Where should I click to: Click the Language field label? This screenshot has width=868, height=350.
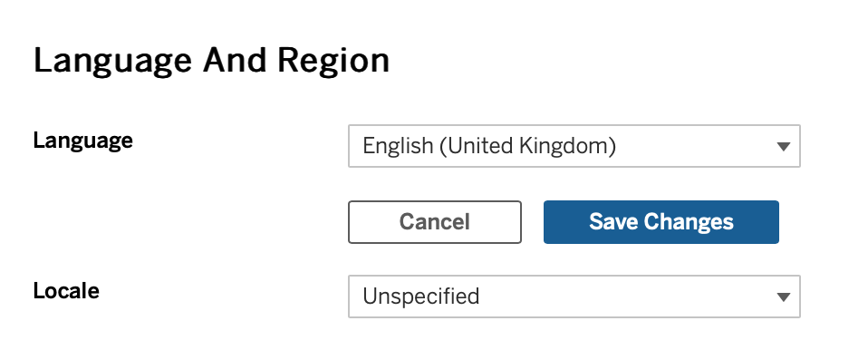coord(83,141)
